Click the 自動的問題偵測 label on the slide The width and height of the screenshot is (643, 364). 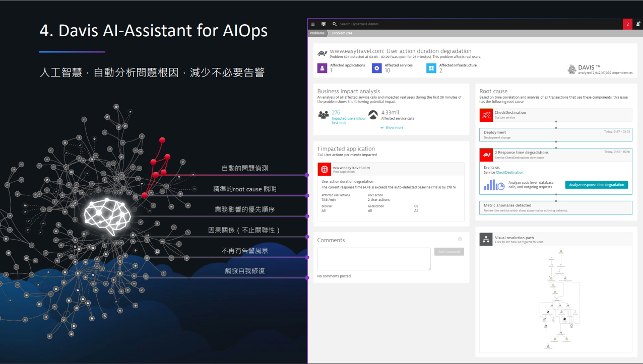click(x=244, y=168)
